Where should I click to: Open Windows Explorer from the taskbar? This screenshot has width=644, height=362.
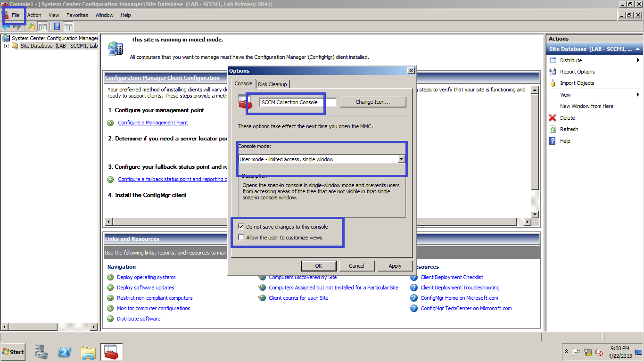point(88,352)
